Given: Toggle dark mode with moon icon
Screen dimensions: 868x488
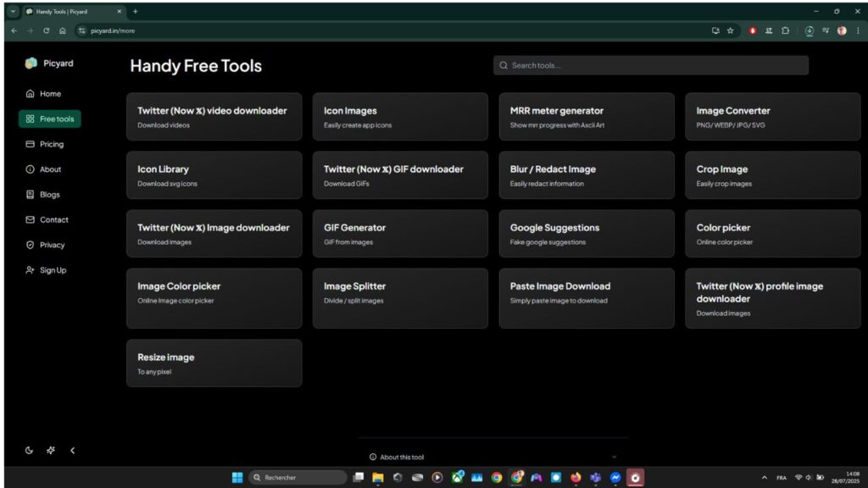Looking at the screenshot, I should tap(29, 451).
